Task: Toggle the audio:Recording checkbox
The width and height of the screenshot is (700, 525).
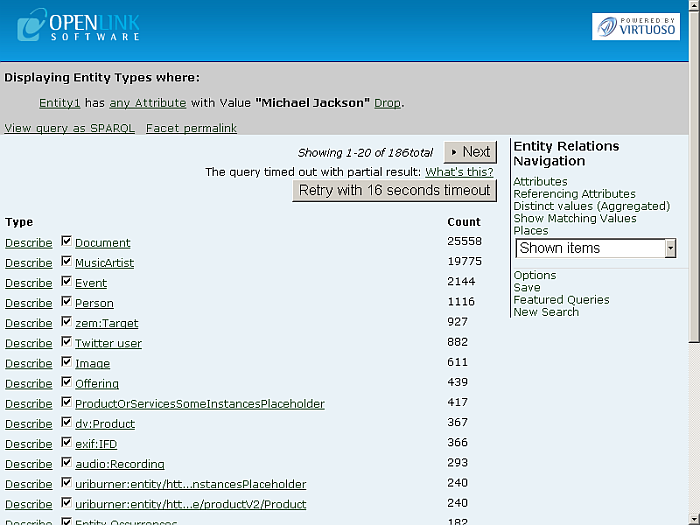Action: click(x=67, y=463)
